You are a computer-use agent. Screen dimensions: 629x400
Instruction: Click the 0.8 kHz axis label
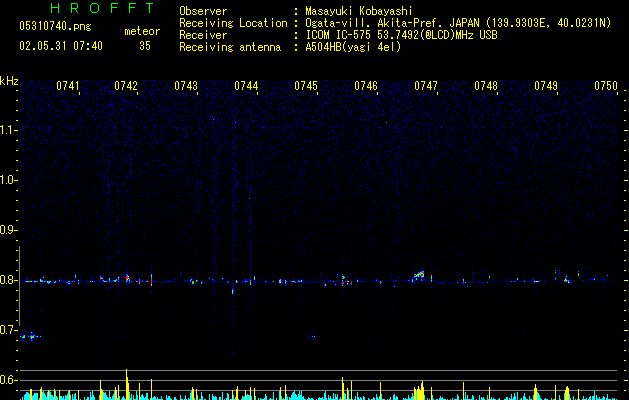coord(9,280)
